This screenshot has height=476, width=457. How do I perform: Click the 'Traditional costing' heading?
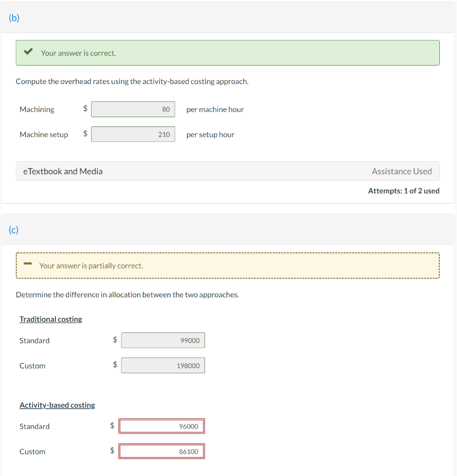[x=51, y=319]
